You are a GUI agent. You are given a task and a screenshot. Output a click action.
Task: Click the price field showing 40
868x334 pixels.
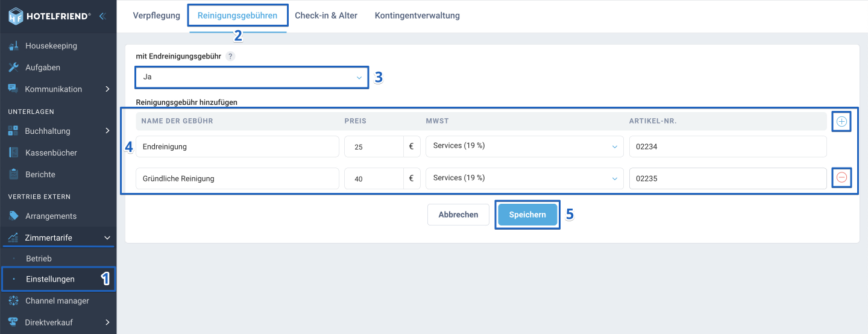374,178
